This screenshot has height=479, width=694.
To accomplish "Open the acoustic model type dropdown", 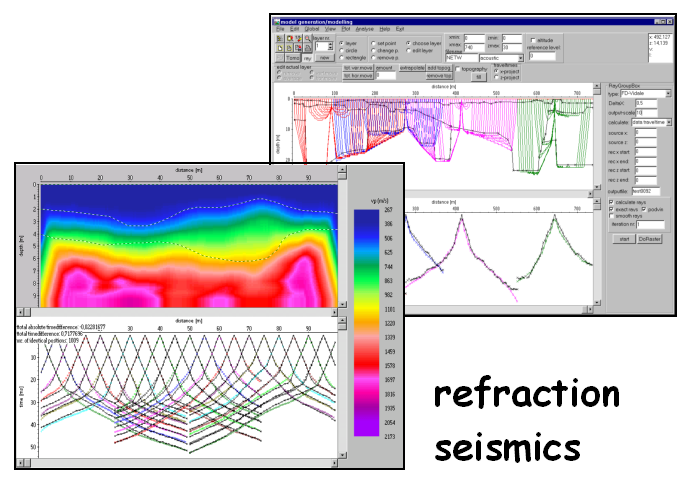I will [x=520, y=58].
